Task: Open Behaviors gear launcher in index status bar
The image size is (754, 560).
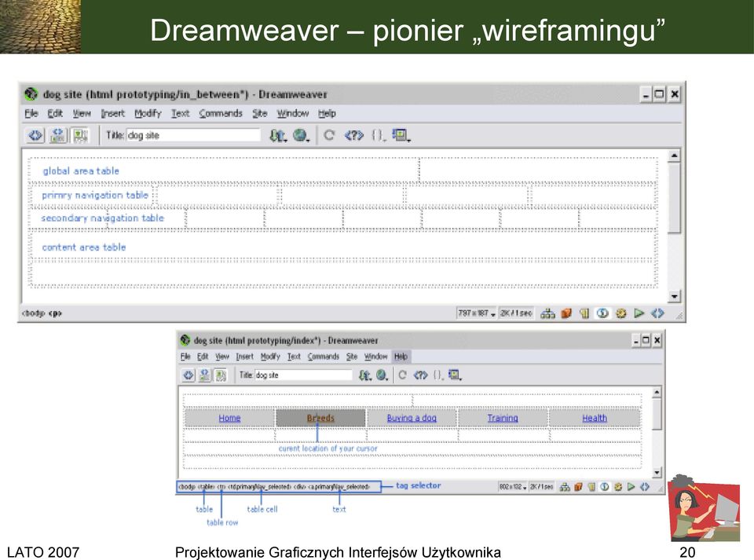Action: tap(618, 487)
